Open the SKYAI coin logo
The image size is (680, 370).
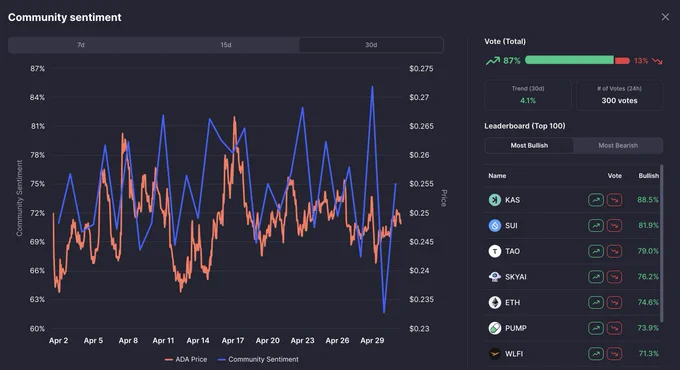pyautogui.click(x=495, y=277)
